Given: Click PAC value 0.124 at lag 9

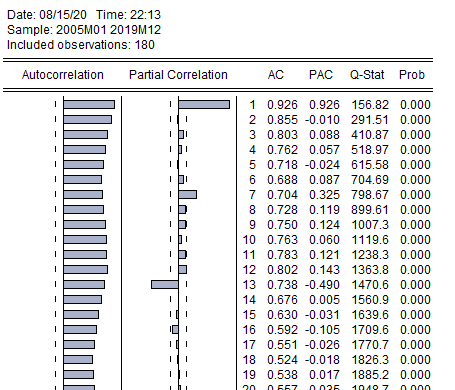Looking at the screenshot, I should tap(324, 225).
